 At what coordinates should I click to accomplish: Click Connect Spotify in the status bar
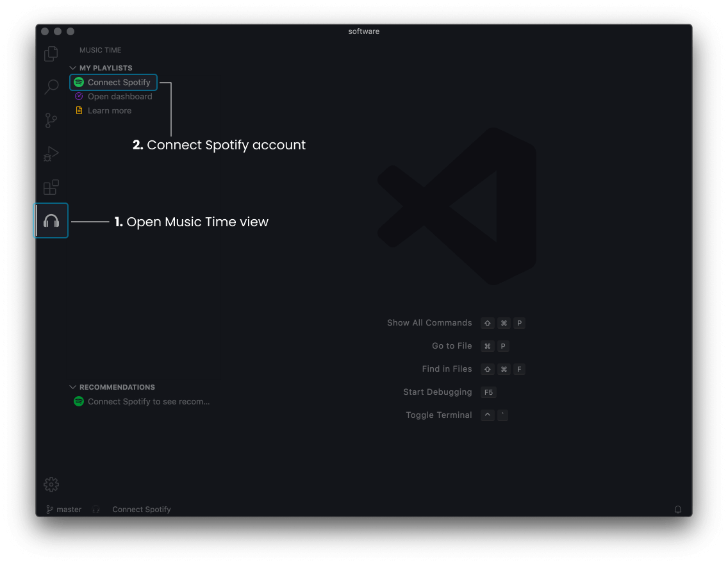point(141,510)
